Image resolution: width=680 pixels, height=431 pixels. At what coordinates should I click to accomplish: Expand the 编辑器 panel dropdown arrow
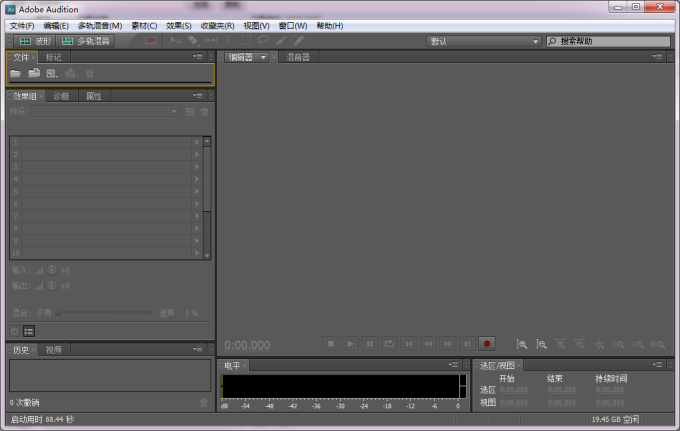pos(264,57)
